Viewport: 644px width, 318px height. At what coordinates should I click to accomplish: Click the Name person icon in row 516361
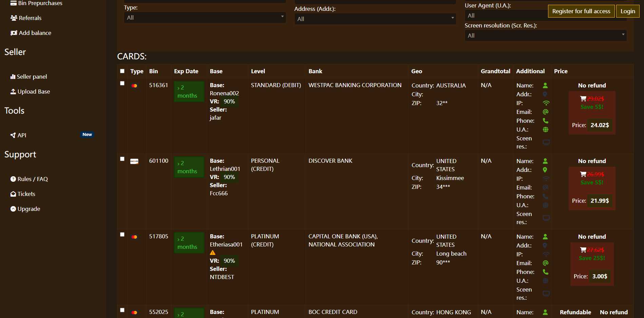tap(545, 85)
